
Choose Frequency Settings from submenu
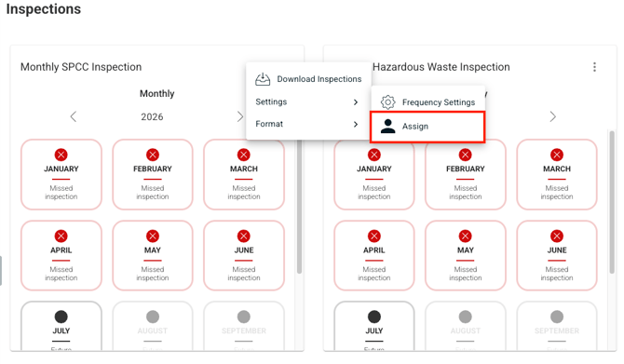[x=427, y=102]
